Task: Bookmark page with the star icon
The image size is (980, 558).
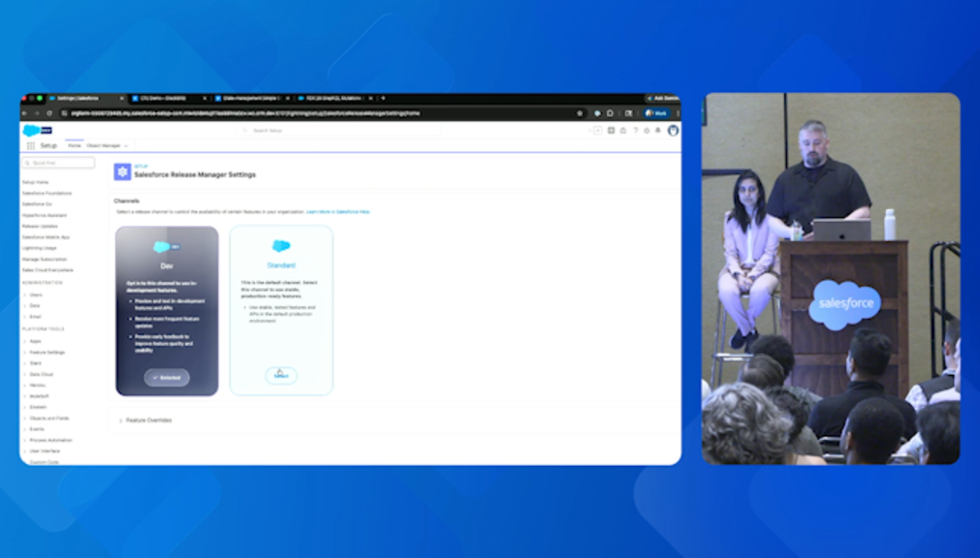Action: pyautogui.click(x=580, y=112)
